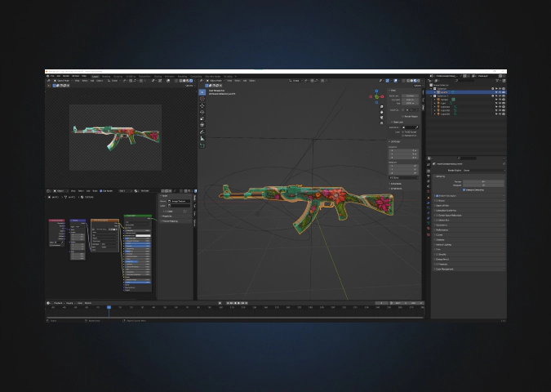Select the Transform tool in viewport toolbar

(202, 125)
